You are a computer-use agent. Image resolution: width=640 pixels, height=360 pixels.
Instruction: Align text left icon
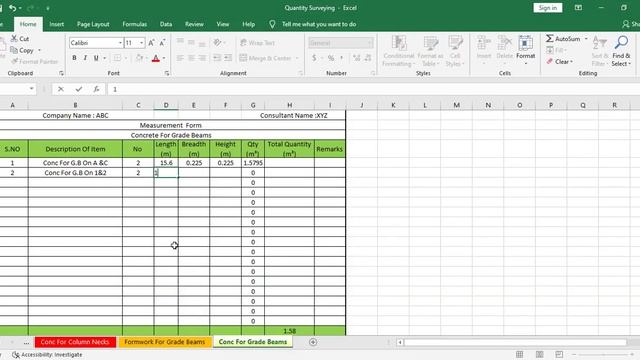[180, 58]
